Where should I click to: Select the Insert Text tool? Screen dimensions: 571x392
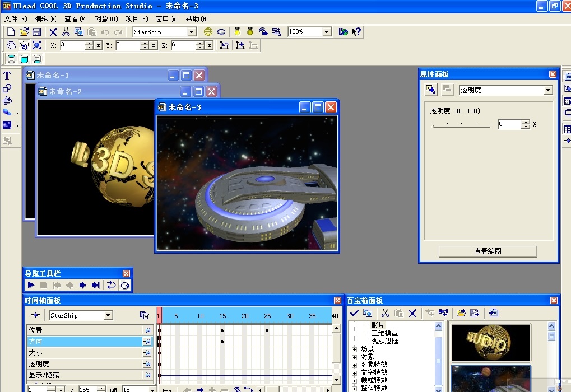[7, 76]
